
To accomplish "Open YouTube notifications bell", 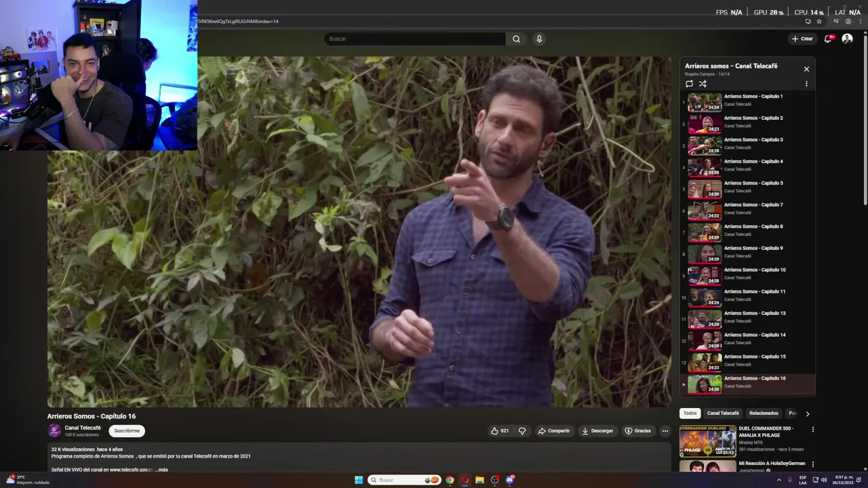I will point(828,39).
